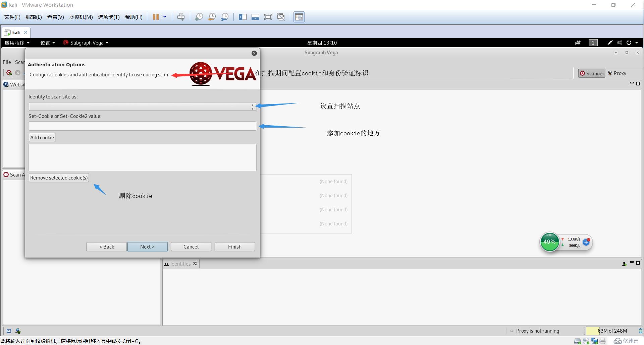
Task: Toggle the VMware library sidebar view
Action: tap(243, 17)
